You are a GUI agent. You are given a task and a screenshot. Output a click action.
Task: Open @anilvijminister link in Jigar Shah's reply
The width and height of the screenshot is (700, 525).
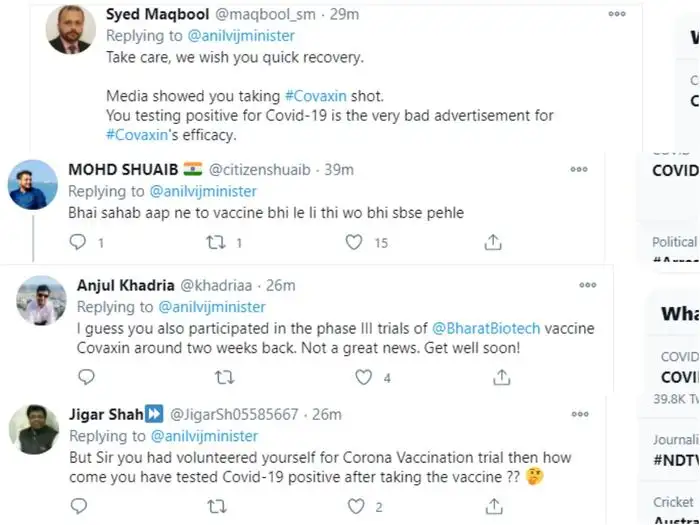pyautogui.click(x=203, y=436)
